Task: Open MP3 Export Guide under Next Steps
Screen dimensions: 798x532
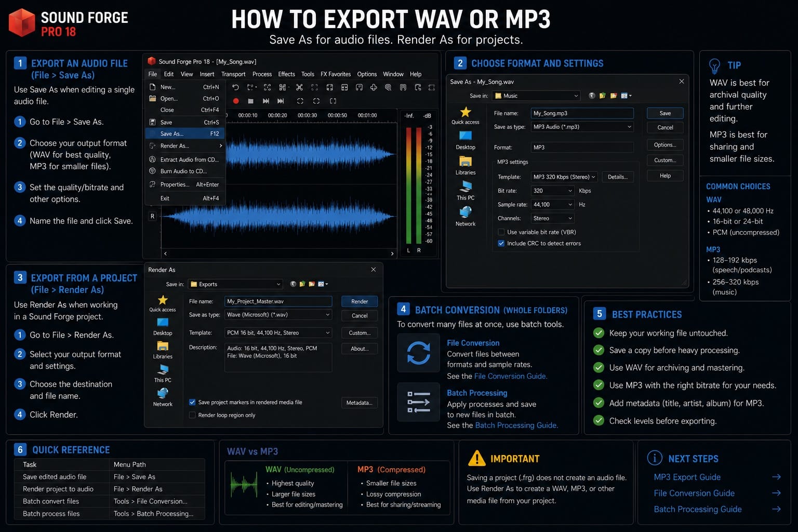Action: 687,477
